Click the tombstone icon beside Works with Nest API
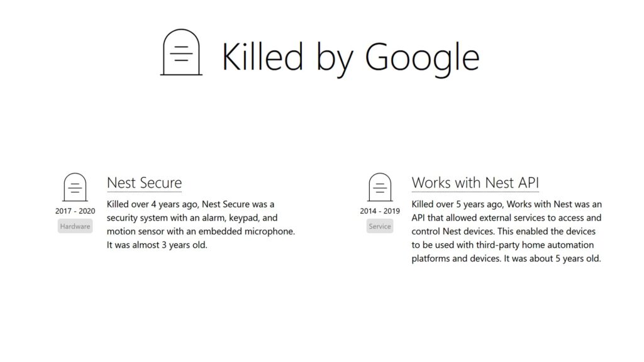Viewport: 644px width, 362px height. point(380,187)
